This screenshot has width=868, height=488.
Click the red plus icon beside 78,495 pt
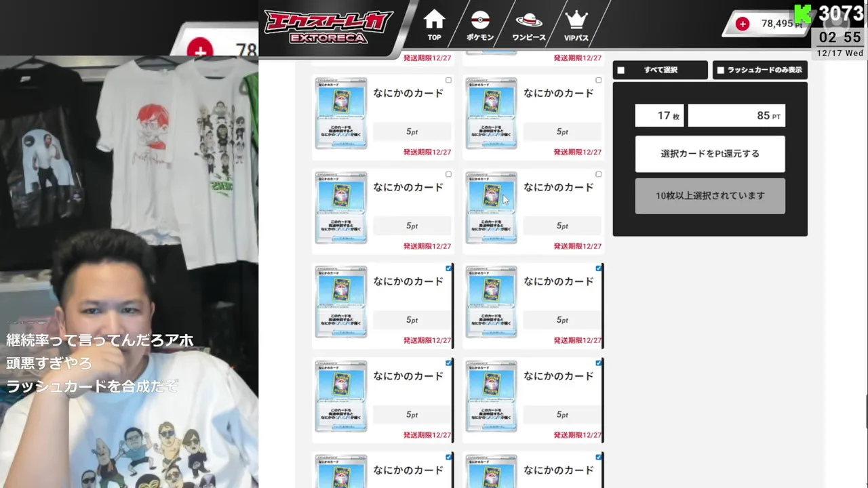743,24
